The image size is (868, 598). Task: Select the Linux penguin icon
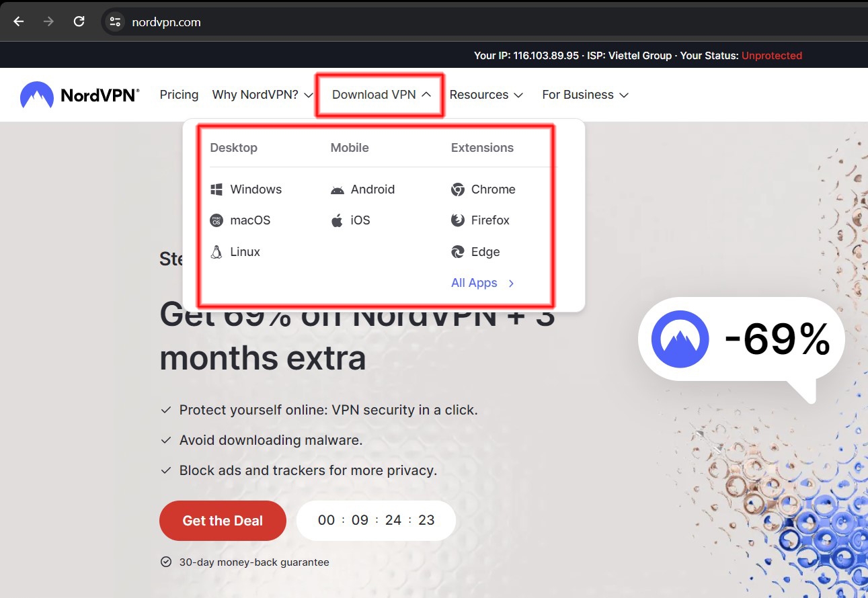[x=216, y=251]
